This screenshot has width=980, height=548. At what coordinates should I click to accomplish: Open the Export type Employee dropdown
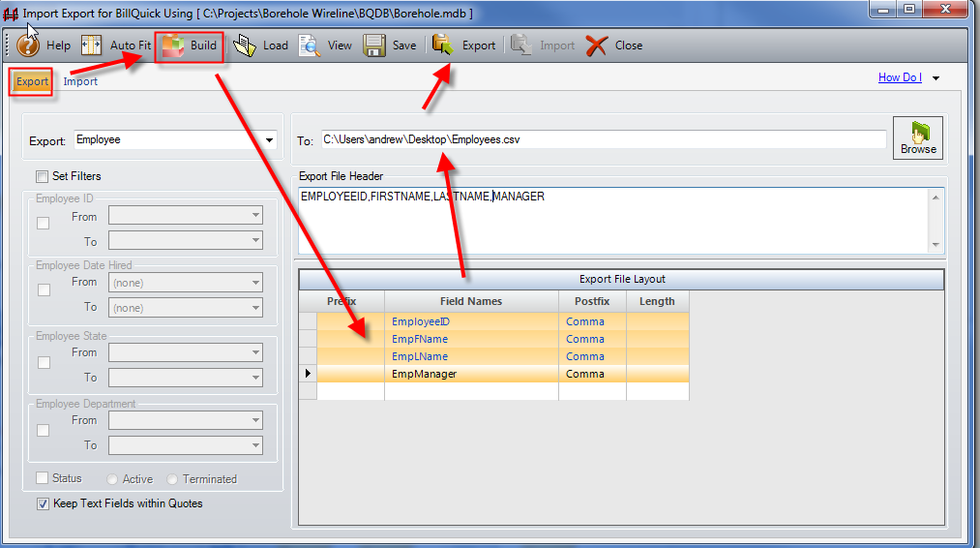[x=269, y=140]
